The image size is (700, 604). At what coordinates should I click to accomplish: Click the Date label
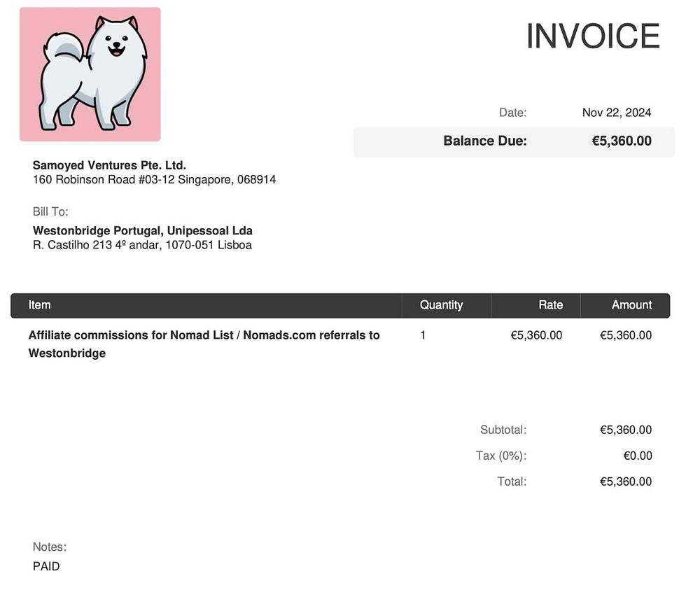click(x=512, y=113)
